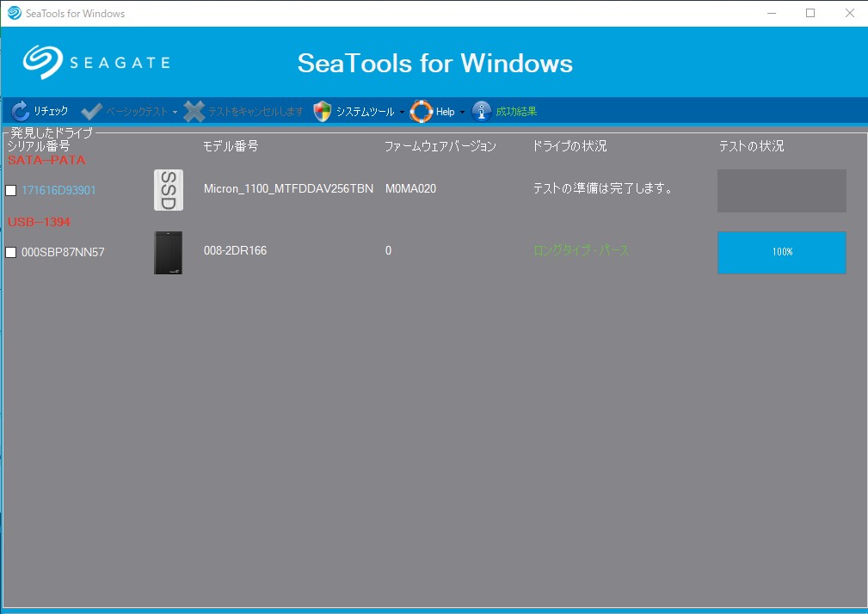Click the テストの状況 column header
868x614 pixels.
coord(751,146)
